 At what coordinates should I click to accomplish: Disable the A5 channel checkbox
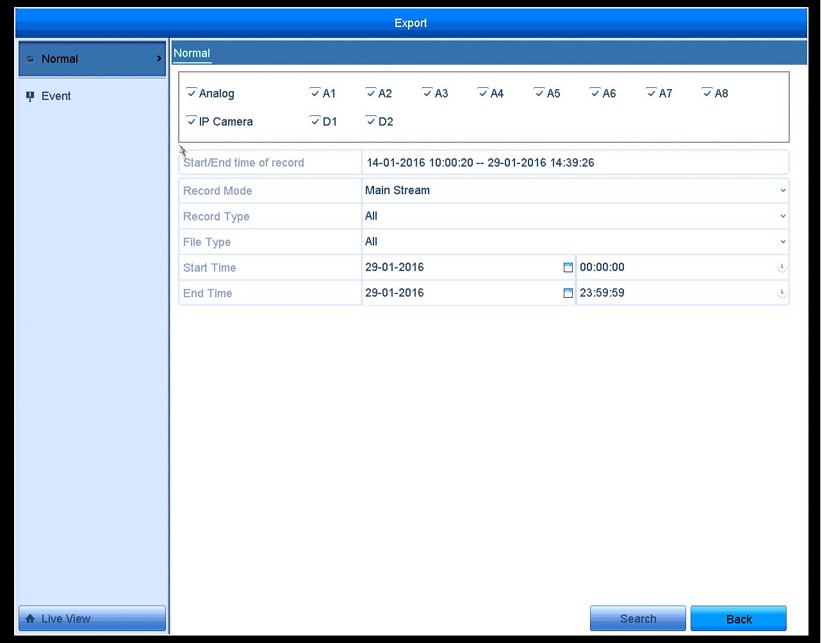[539, 93]
